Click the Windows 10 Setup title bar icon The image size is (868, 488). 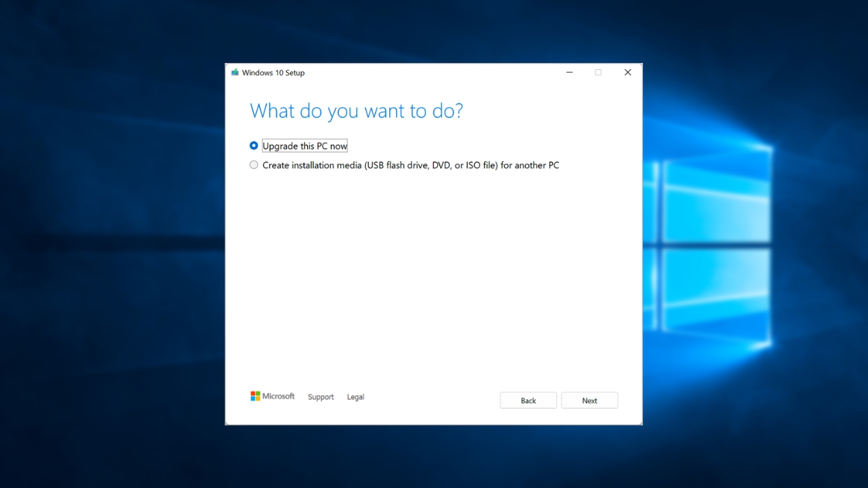click(x=235, y=73)
